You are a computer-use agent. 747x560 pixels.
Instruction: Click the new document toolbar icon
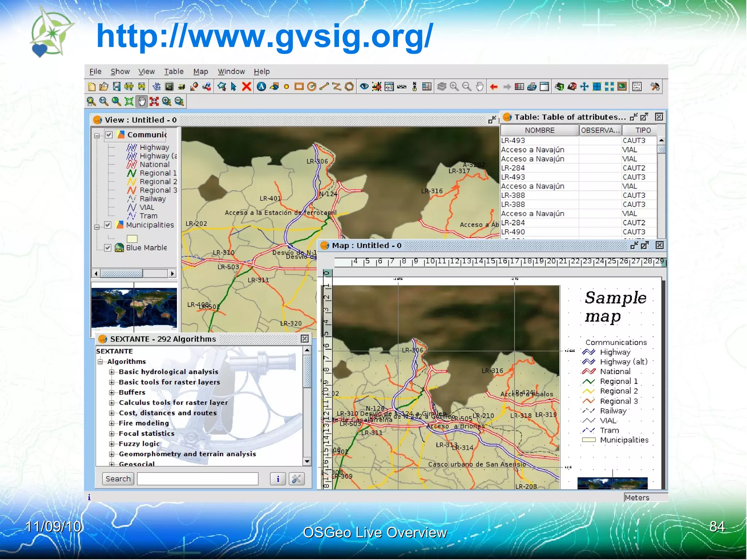pyautogui.click(x=92, y=87)
